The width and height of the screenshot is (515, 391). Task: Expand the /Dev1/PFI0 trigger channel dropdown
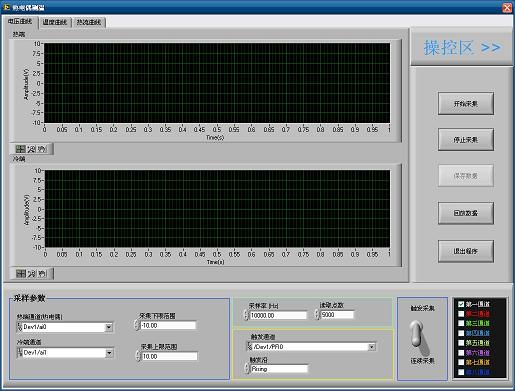point(371,347)
